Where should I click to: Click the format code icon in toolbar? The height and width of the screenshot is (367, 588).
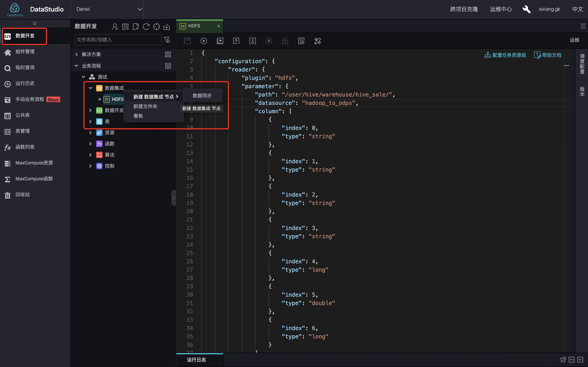point(318,41)
